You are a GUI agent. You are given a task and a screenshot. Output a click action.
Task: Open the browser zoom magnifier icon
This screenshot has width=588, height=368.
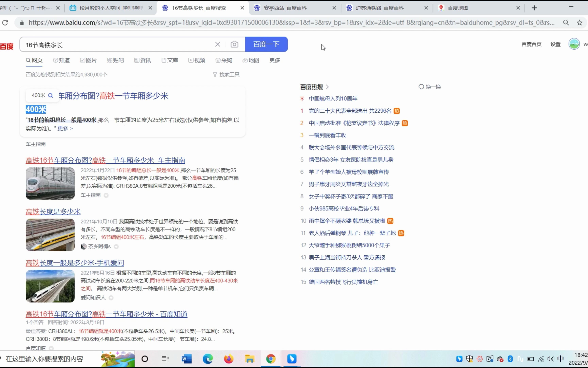[566, 23]
